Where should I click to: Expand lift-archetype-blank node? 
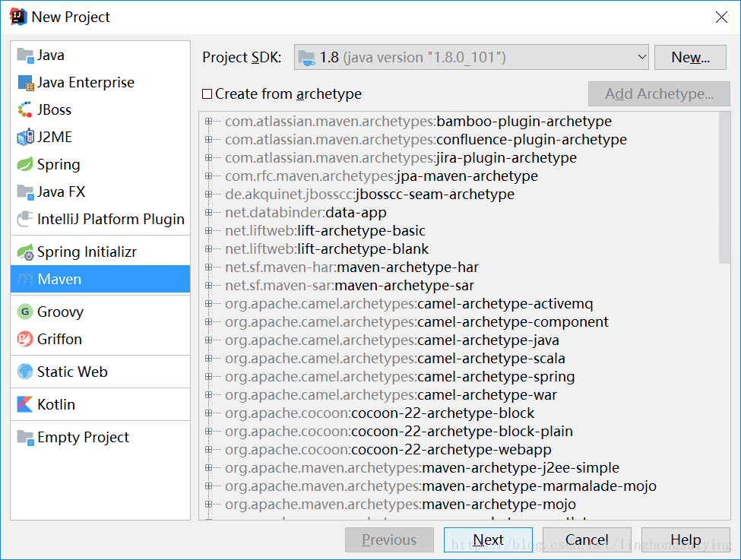click(208, 249)
